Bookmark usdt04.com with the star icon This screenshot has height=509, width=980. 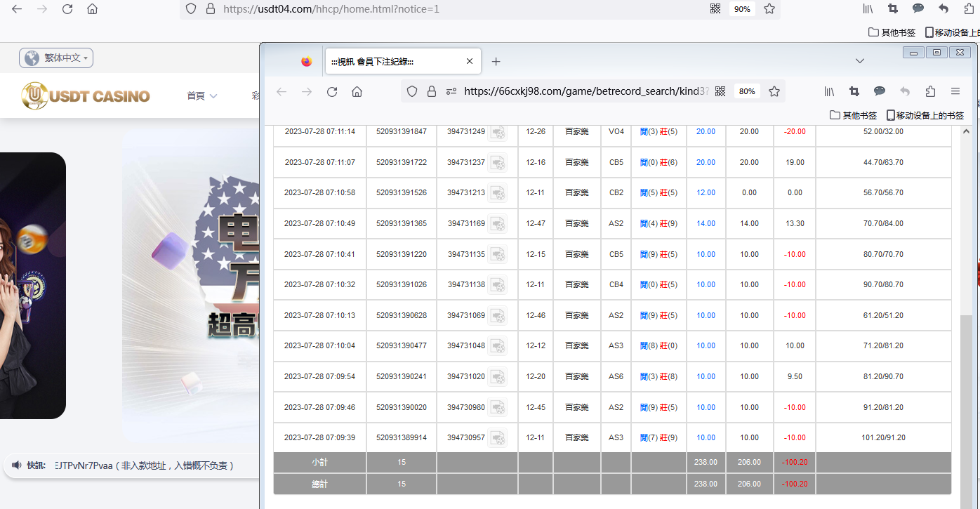pyautogui.click(x=769, y=9)
